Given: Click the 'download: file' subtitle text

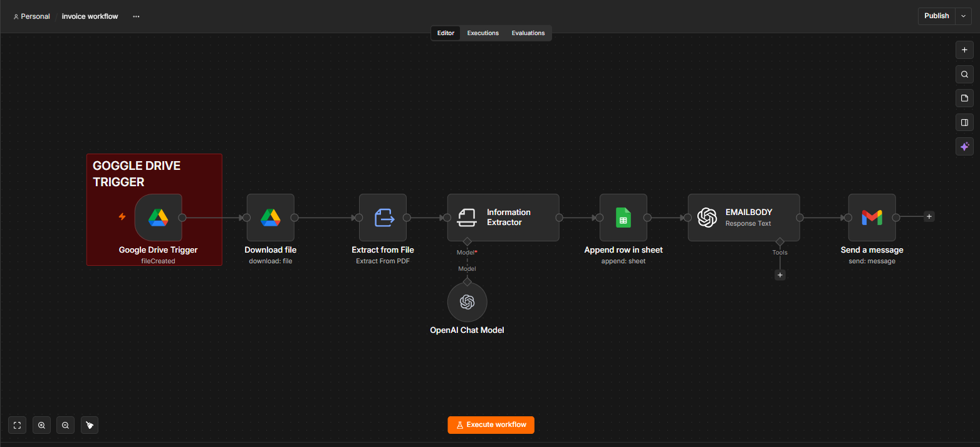Looking at the screenshot, I should [x=271, y=261].
